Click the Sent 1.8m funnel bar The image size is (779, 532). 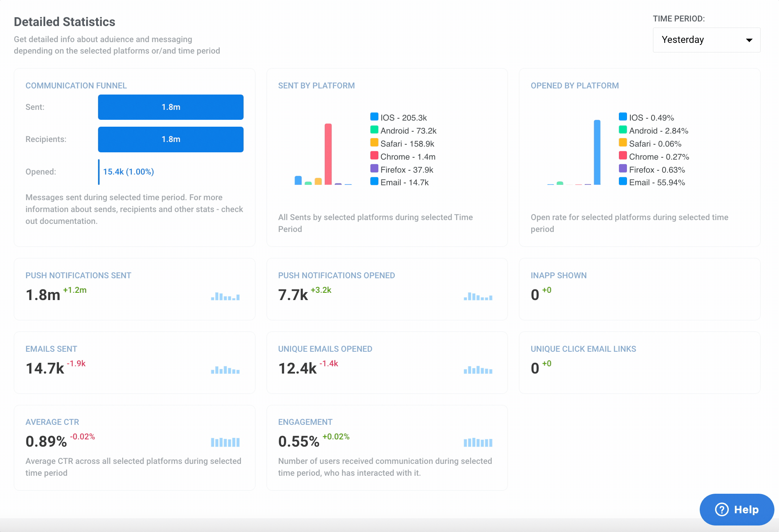point(170,107)
